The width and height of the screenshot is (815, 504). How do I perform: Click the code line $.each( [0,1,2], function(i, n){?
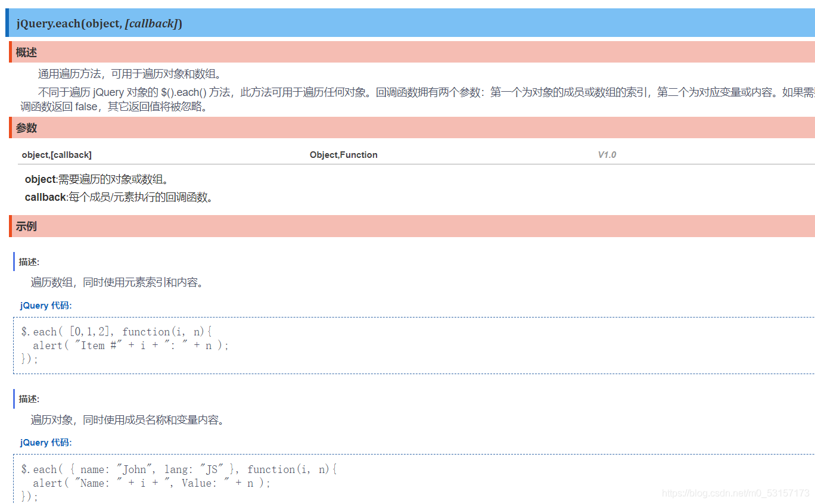point(117,332)
